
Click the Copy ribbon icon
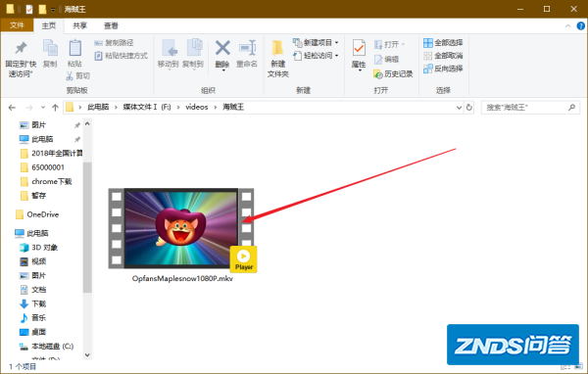pyautogui.click(x=50, y=54)
